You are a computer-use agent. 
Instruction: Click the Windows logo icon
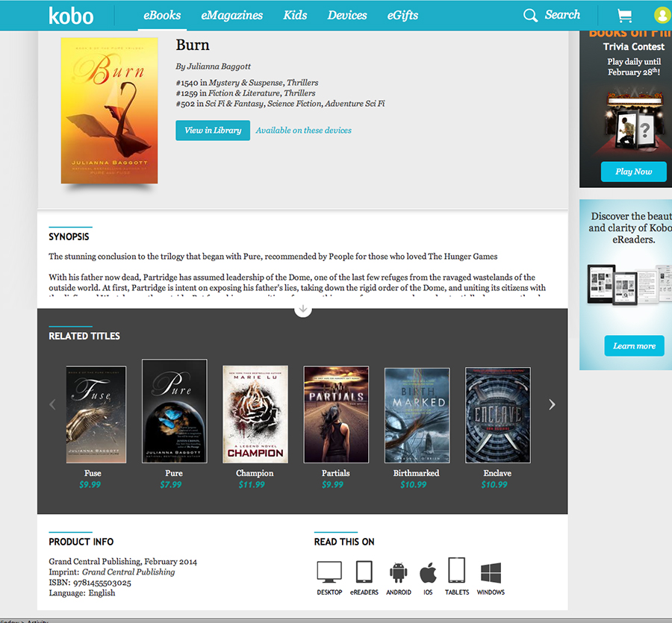(491, 573)
